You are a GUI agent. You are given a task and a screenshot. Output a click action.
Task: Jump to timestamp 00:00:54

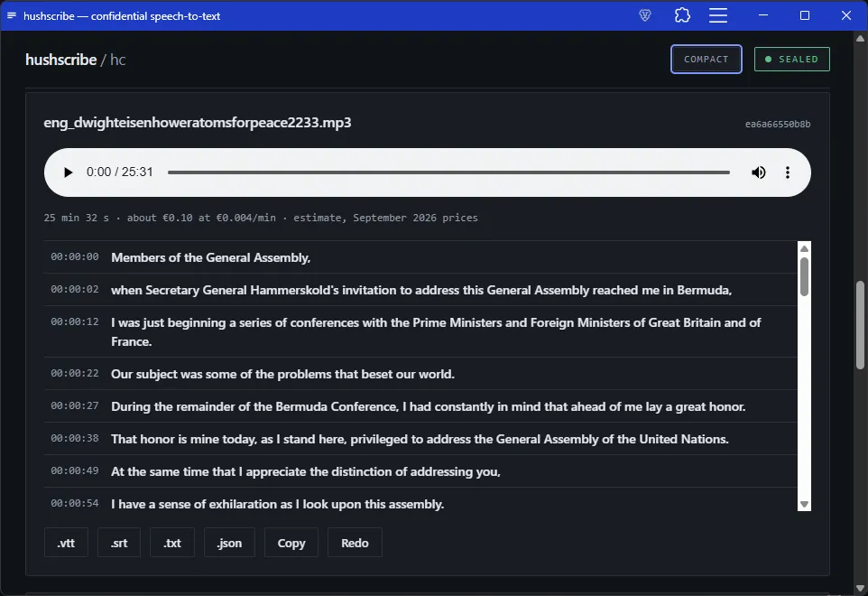point(75,504)
